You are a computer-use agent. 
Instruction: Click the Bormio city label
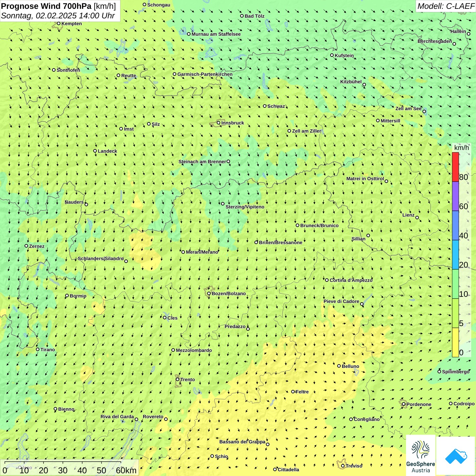click(78, 296)
